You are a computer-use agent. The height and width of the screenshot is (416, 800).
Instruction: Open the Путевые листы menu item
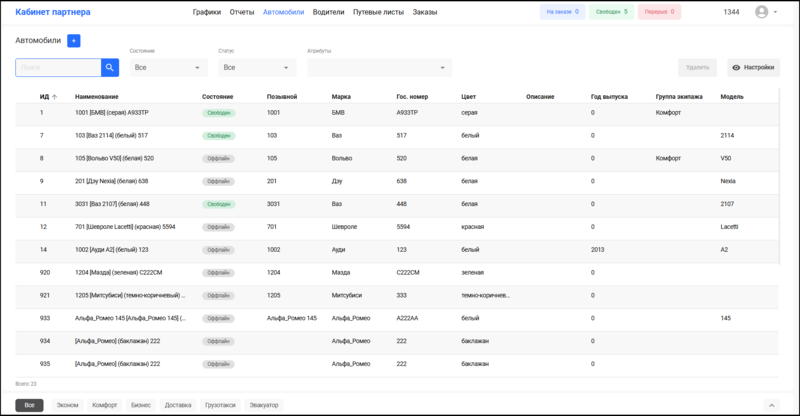(x=379, y=12)
